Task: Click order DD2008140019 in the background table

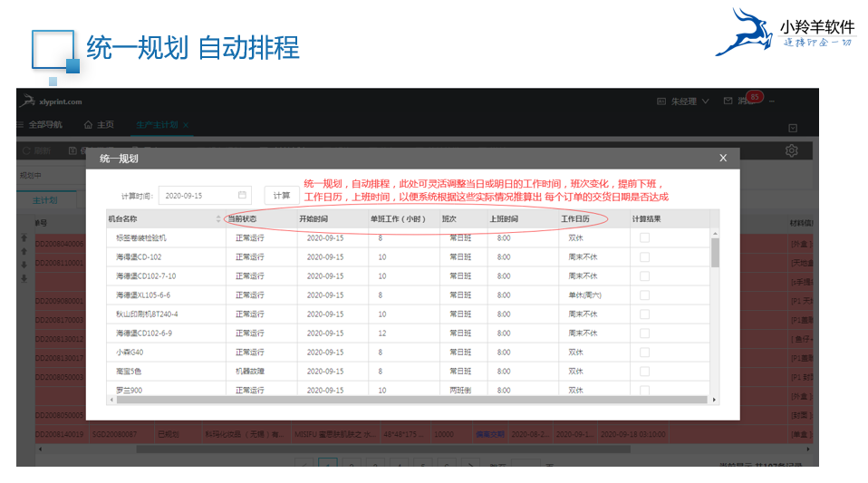Action: tap(59, 434)
